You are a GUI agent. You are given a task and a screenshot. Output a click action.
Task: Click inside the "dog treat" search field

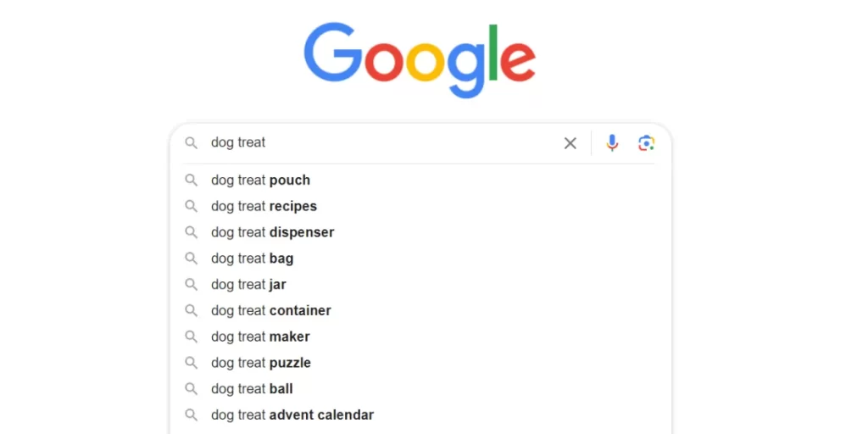381,143
